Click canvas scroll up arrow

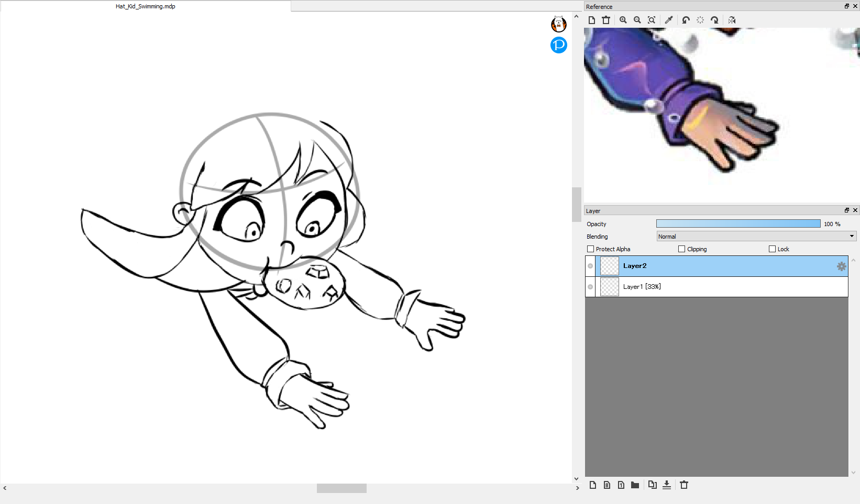pyautogui.click(x=577, y=17)
